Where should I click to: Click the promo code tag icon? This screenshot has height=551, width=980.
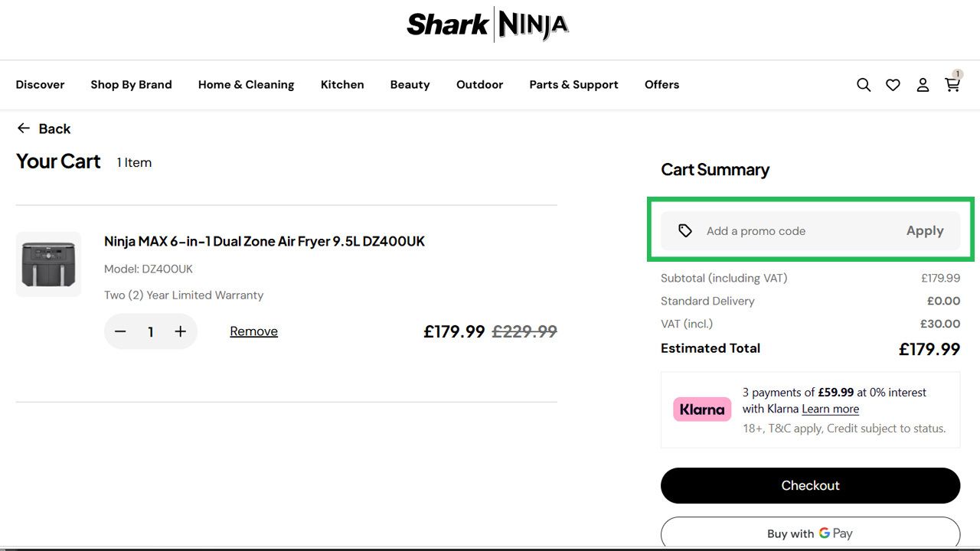point(685,230)
